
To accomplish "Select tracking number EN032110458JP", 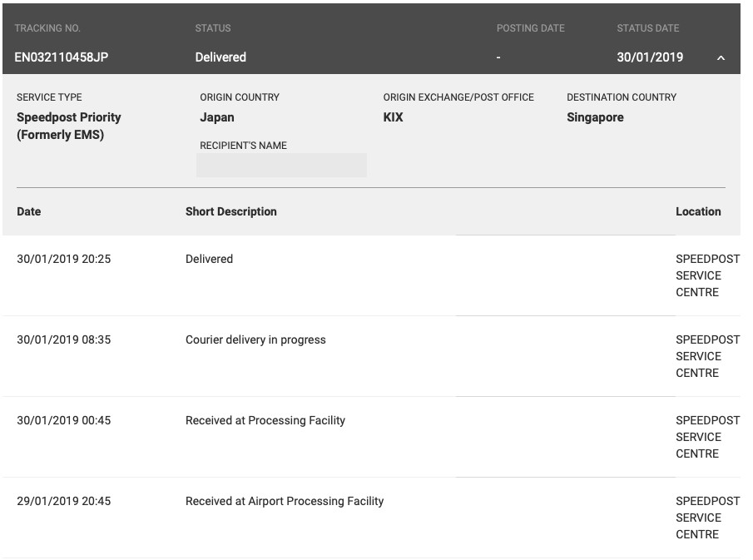I will coord(62,57).
